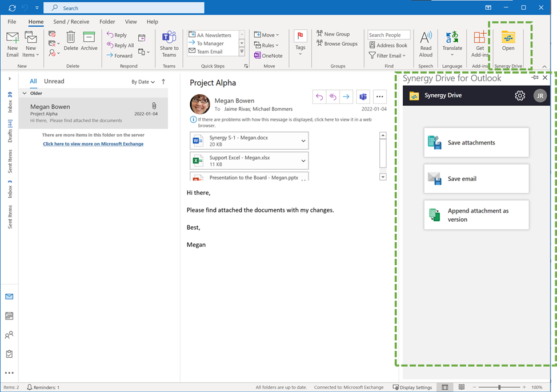
Task: Switch to the View ribbon tab
Action: tap(131, 22)
